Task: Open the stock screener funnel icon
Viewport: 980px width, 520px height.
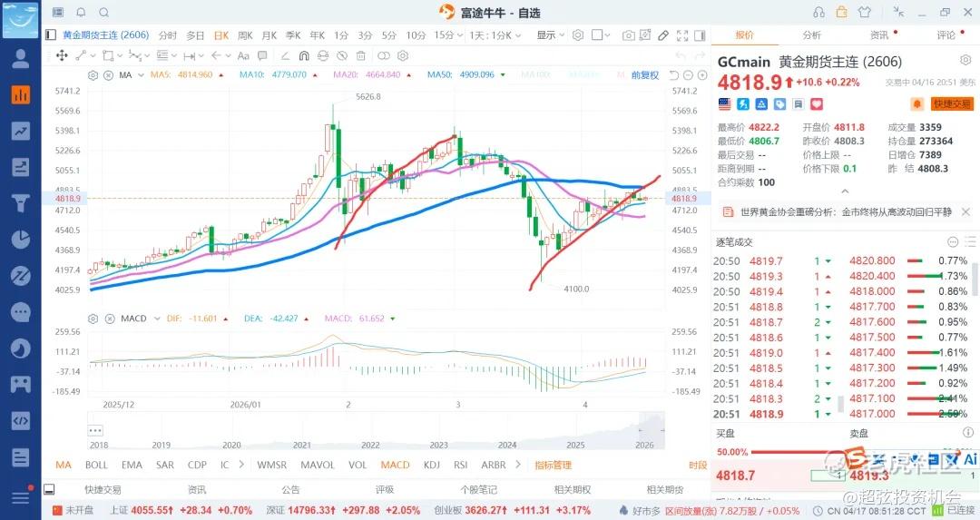Action: [x=21, y=203]
